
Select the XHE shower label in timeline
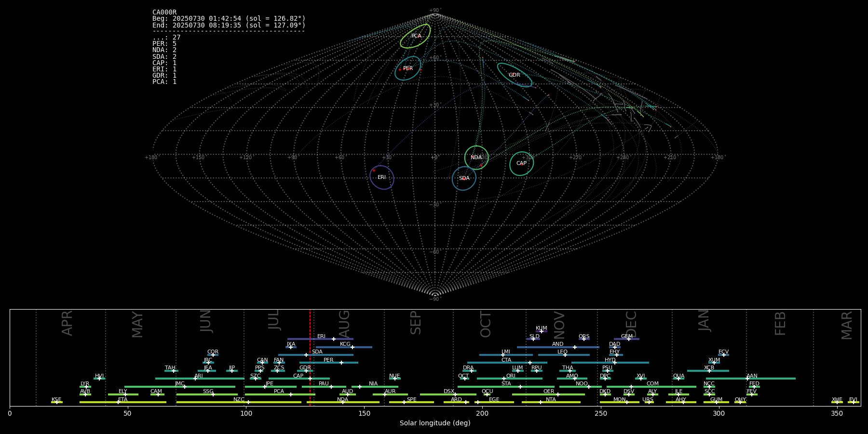click(x=837, y=400)
